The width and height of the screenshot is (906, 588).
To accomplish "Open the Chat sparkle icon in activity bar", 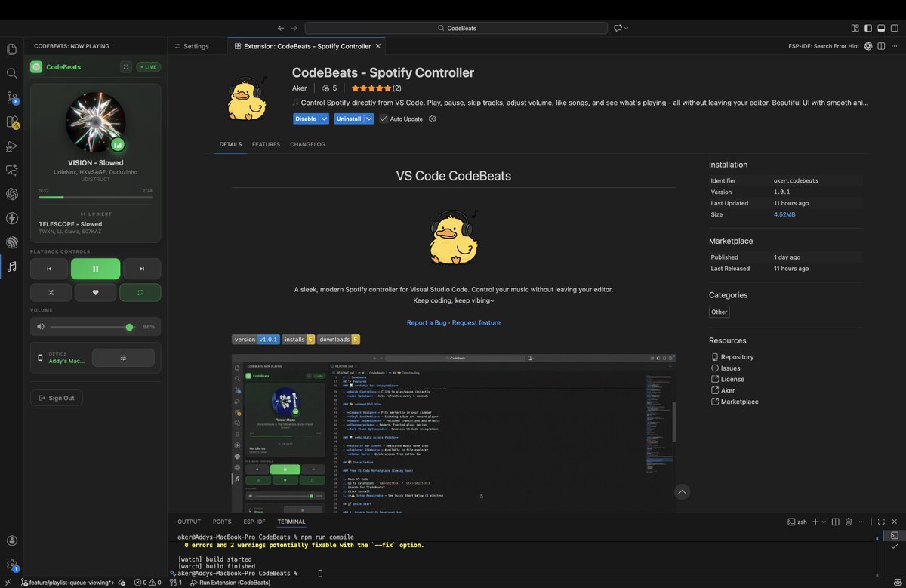I will pos(11,170).
